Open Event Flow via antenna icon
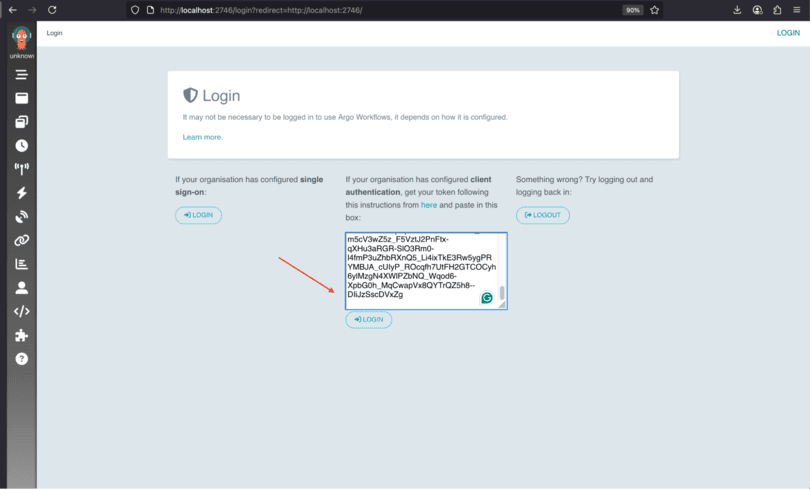 22,169
